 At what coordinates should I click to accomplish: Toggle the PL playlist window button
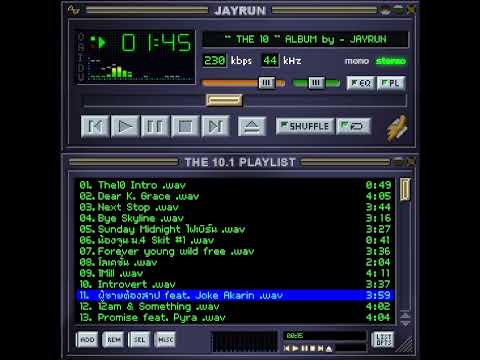391,83
